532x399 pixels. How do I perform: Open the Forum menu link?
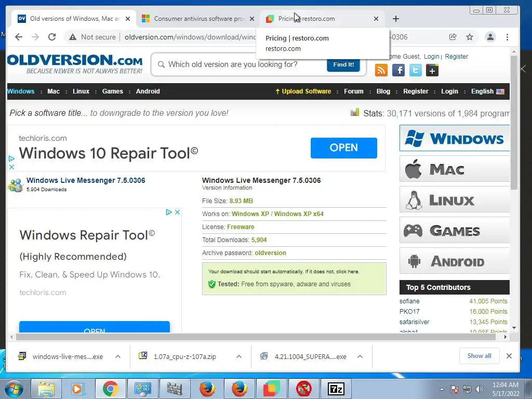pos(353,91)
